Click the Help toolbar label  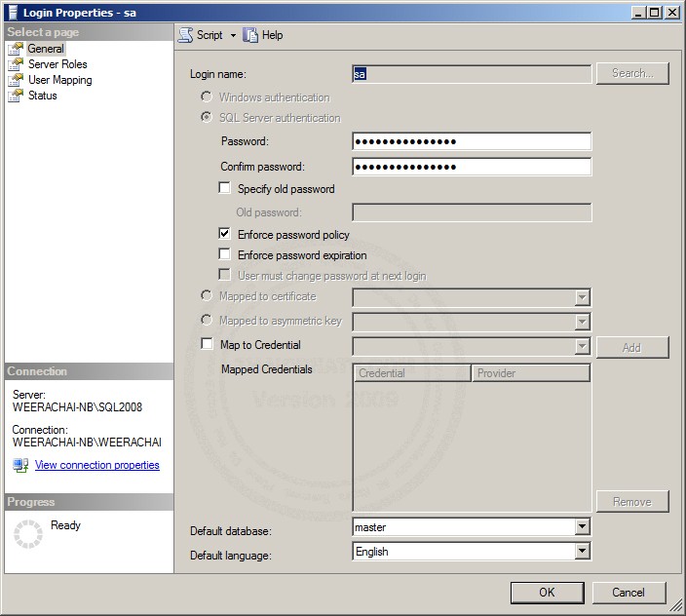pyautogui.click(x=272, y=35)
